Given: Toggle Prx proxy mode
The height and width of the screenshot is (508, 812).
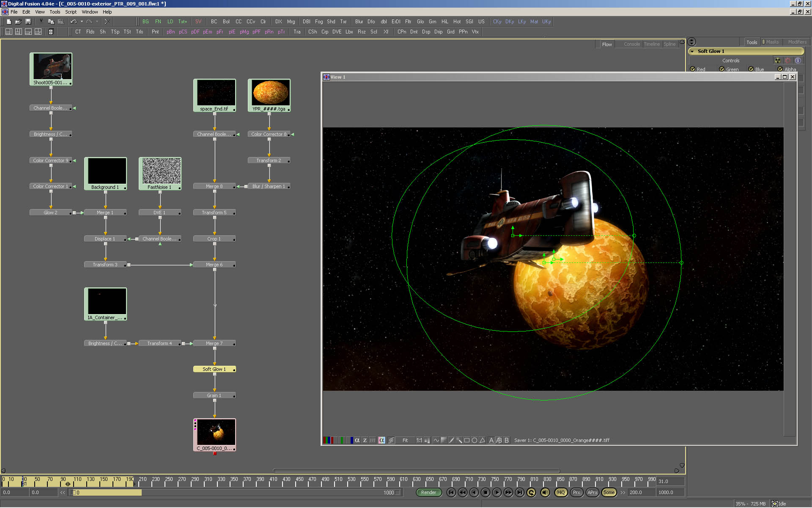Looking at the screenshot, I should pos(576,492).
